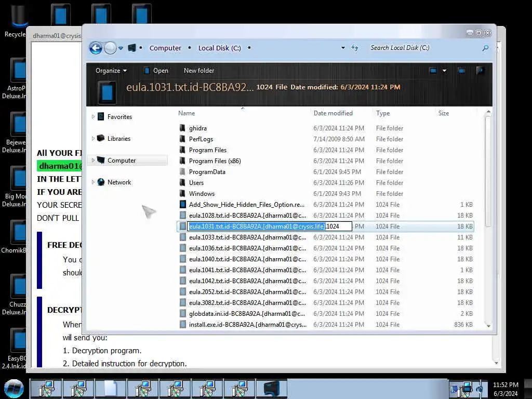Select the eula.1041.txt encrypted file
This screenshot has width=532, height=399.
pos(247,270)
